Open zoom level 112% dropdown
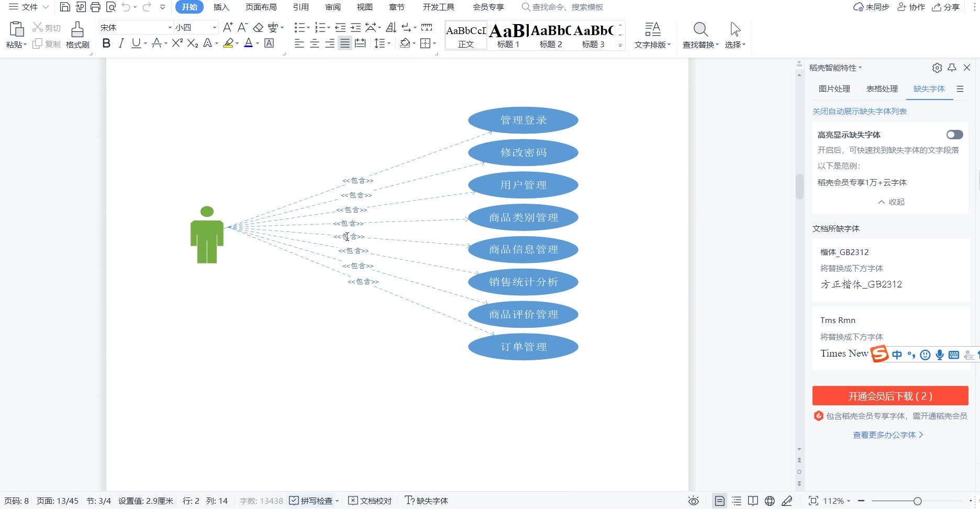Viewport: 980px width, 509px height. 837,501
